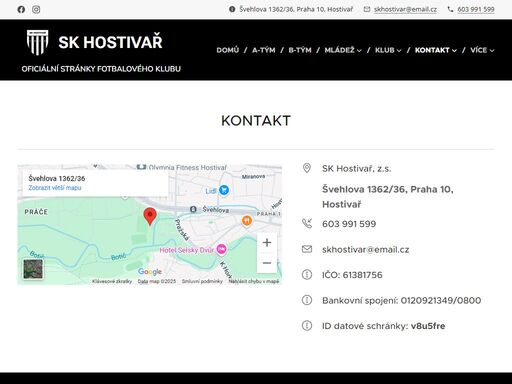Select the Lidl shop marker on map
The height and width of the screenshot is (384, 512).
point(224,190)
